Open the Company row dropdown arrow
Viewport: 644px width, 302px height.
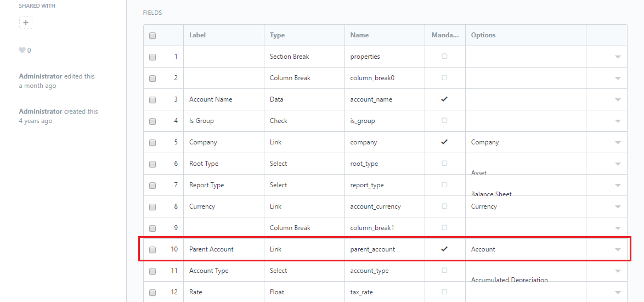(x=617, y=143)
